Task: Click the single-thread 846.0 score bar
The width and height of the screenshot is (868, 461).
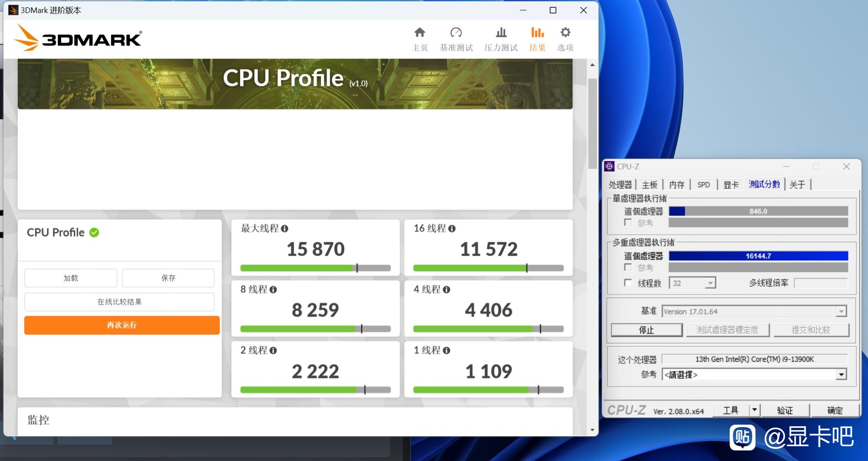Action: [x=758, y=211]
